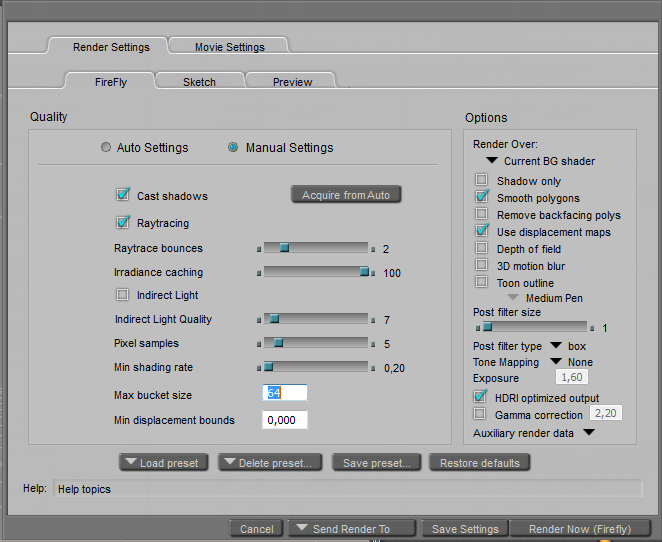662x542 pixels.
Task: Click the left end-stop of the Min shading rate slider
Action: tap(259, 369)
